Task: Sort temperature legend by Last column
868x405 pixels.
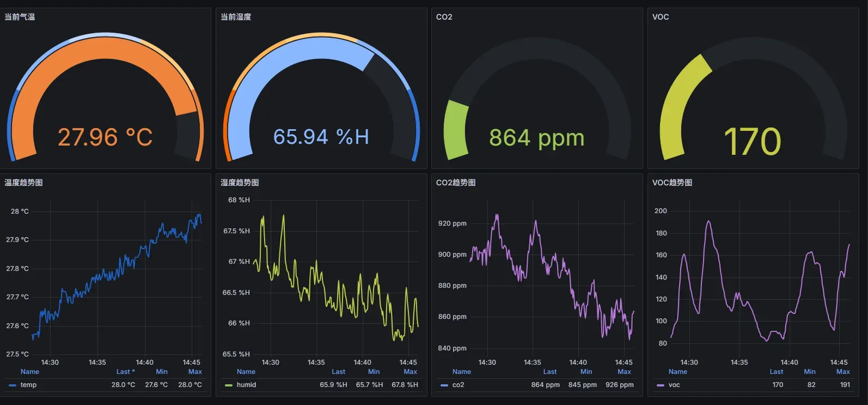Action: tap(124, 372)
